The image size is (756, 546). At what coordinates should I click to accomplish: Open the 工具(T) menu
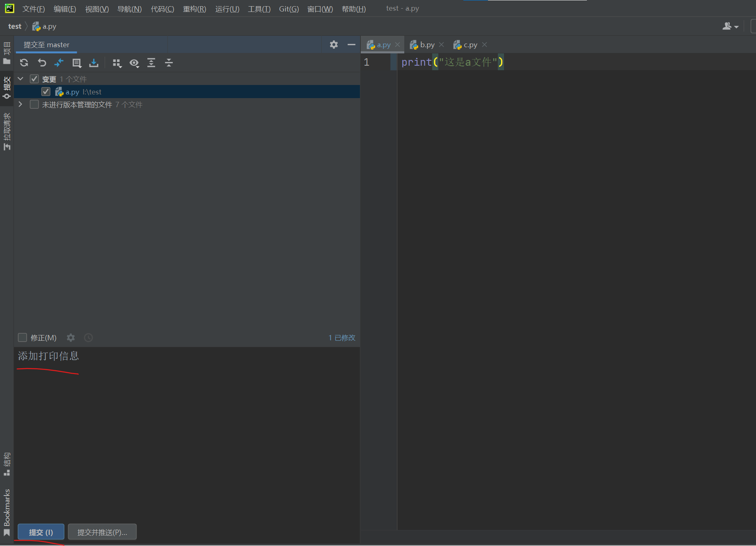tap(259, 9)
